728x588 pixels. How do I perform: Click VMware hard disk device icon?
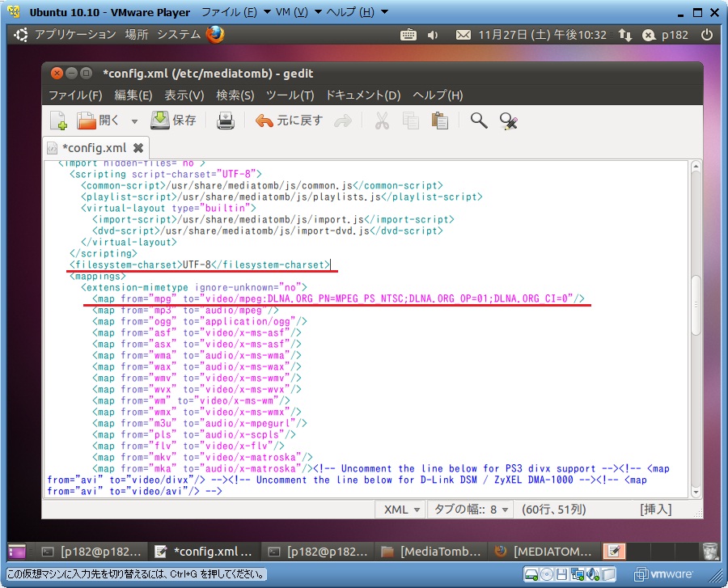(531, 574)
